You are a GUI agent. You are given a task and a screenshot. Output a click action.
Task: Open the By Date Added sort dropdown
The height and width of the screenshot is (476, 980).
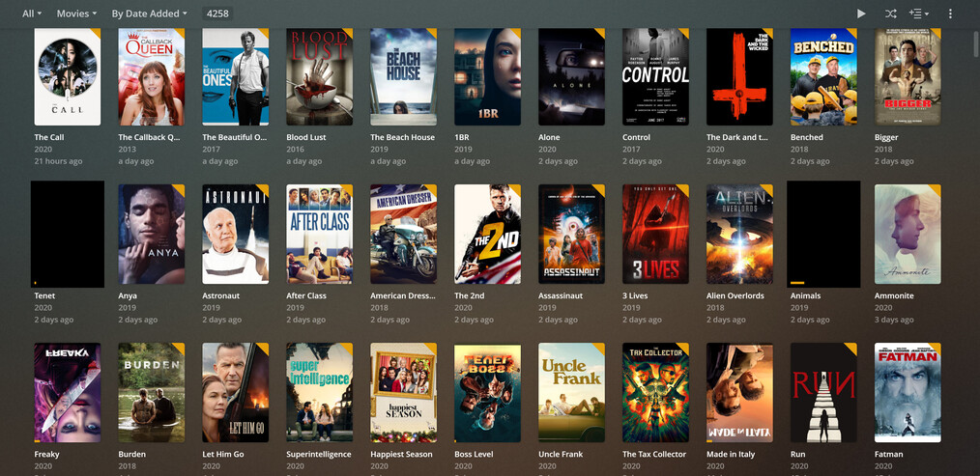click(150, 14)
